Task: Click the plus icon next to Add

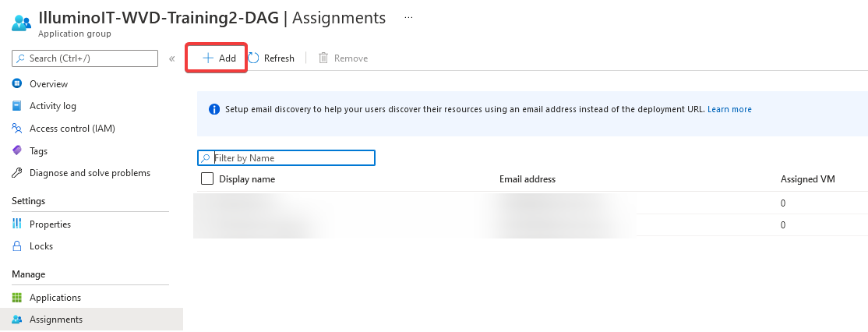Action: 207,58
